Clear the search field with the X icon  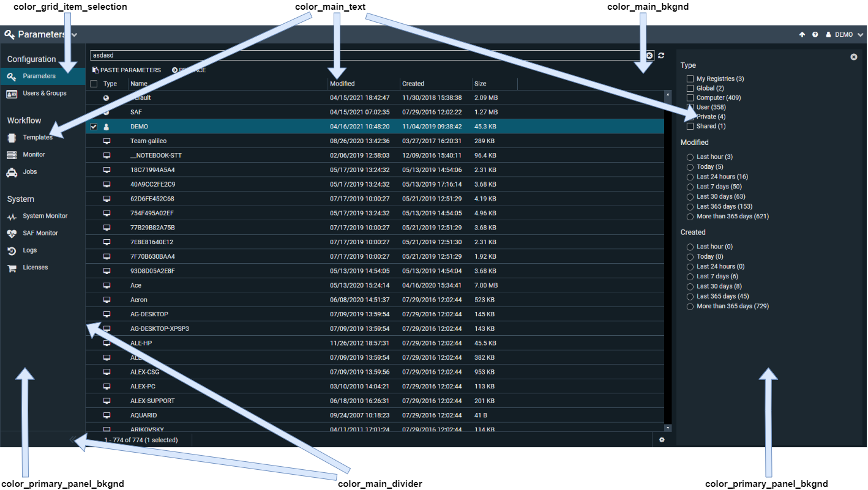point(649,56)
